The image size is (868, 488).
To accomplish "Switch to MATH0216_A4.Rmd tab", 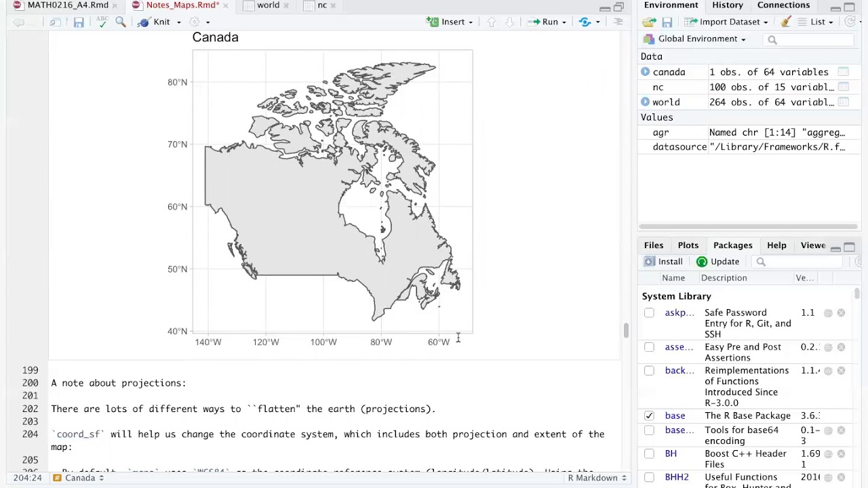I will click(x=68, y=5).
